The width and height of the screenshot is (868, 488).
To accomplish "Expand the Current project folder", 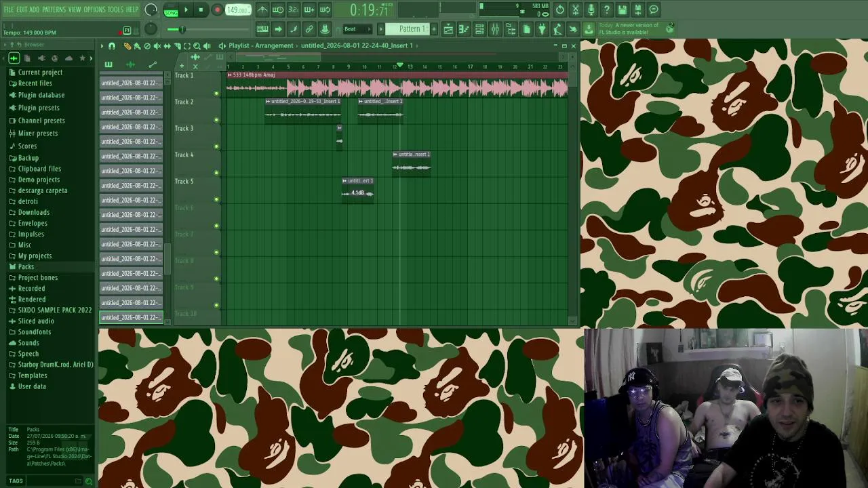I will (40, 72).
